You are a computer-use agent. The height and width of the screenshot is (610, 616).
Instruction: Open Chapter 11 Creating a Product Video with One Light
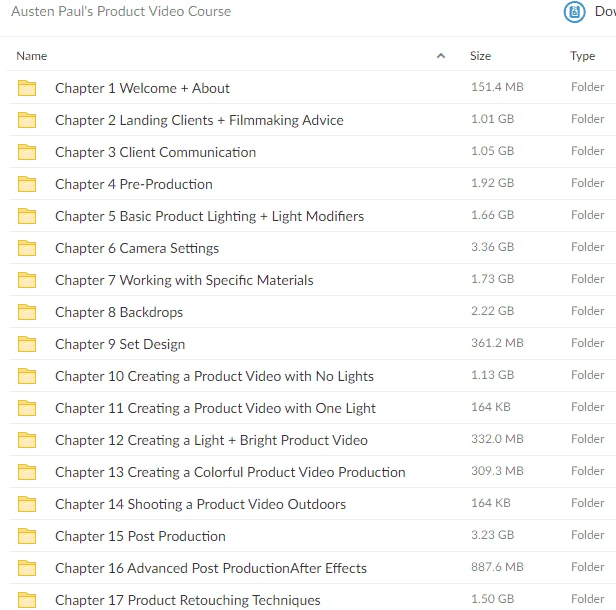(215, 408)
